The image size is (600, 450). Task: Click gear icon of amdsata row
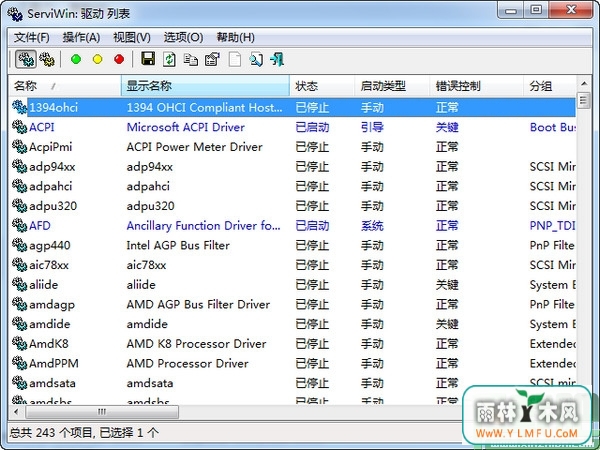[x=19, y=383]
